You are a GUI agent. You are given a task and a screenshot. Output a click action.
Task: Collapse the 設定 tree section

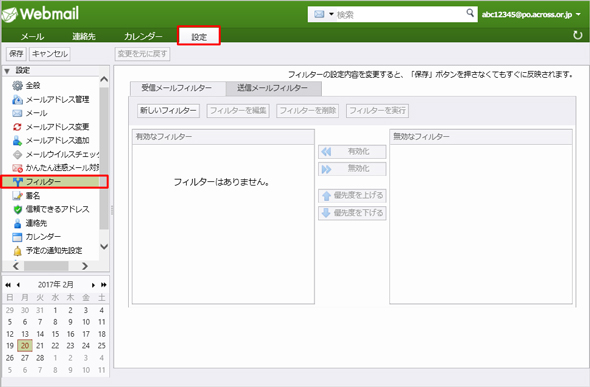point(7,71)
